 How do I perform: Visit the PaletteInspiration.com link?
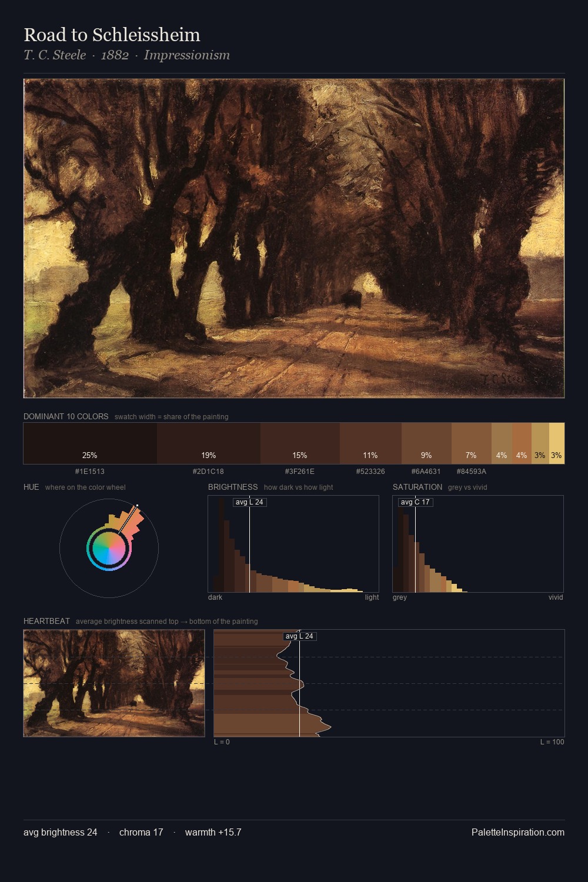(x=518, y=833)
